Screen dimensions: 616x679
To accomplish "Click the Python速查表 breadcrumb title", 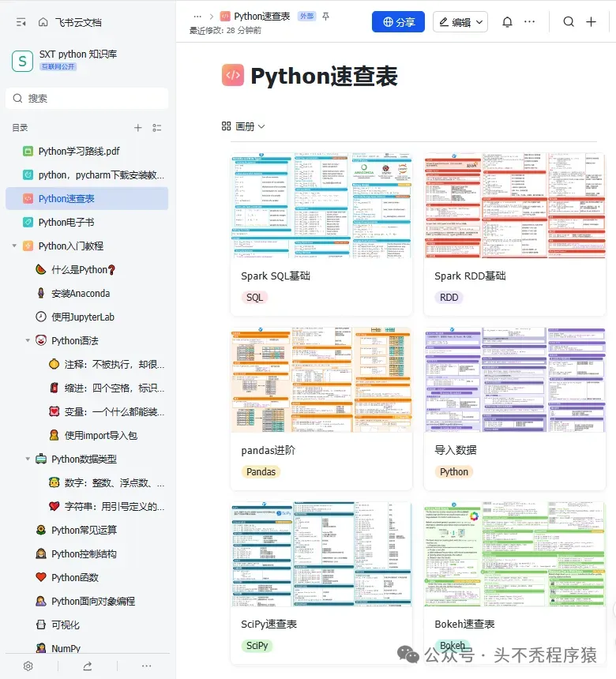I will coord(261,17).
